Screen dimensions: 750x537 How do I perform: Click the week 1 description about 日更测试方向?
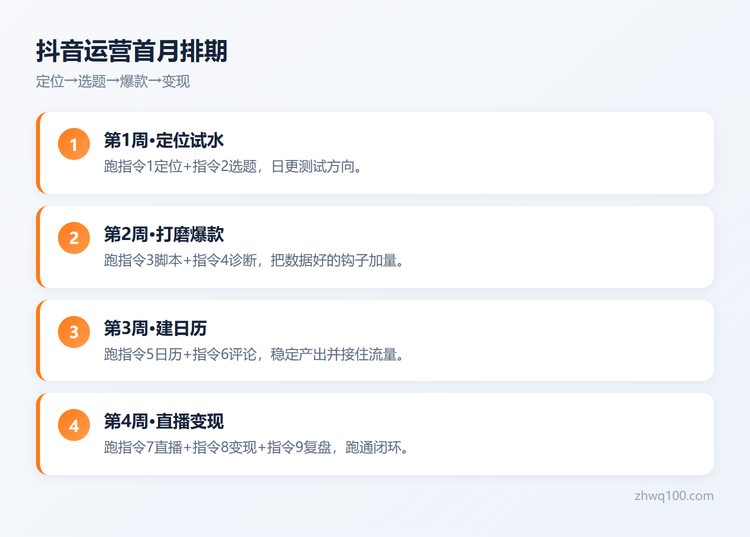pyautogui.click(x=233, y=166)
